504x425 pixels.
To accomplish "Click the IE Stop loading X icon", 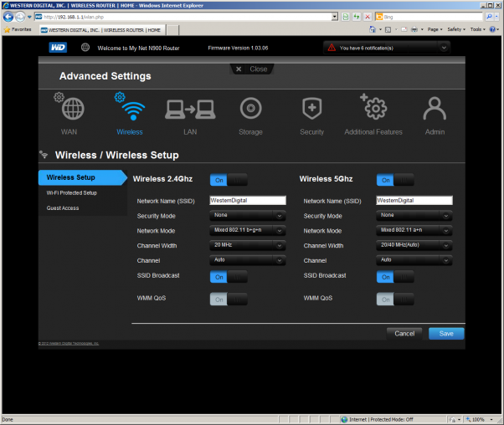I will coord(368,17).
